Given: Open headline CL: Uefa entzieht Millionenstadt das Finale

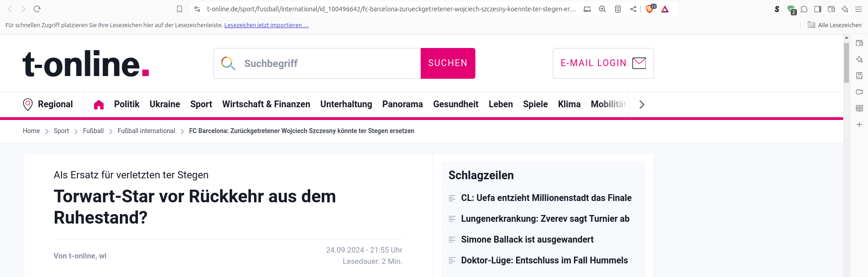Looking at the screenshot, I should (546, 198).
